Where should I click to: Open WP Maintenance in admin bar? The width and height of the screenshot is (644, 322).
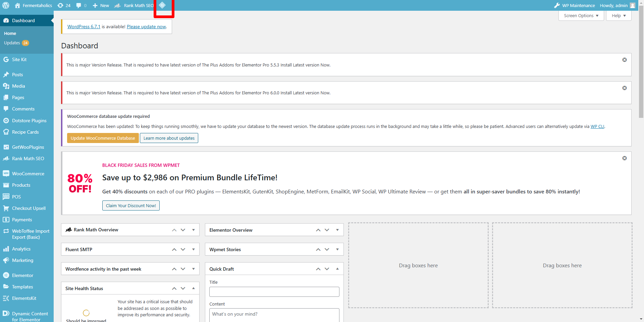[575, 5]
